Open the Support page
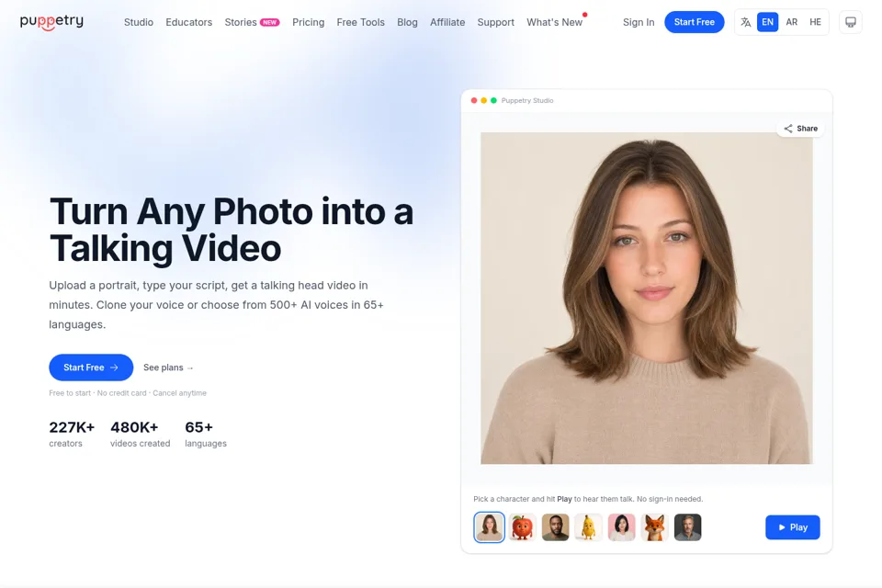This screenshot has height=588, width=882. click(495, 22)
